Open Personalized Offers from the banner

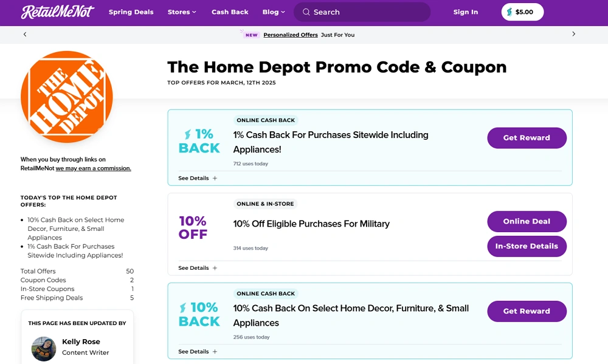291,35
